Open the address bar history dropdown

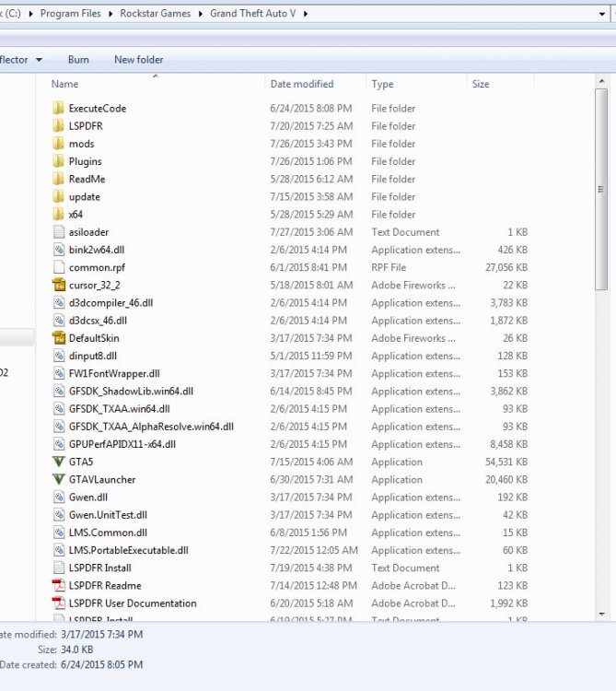[x=602, y=14]
